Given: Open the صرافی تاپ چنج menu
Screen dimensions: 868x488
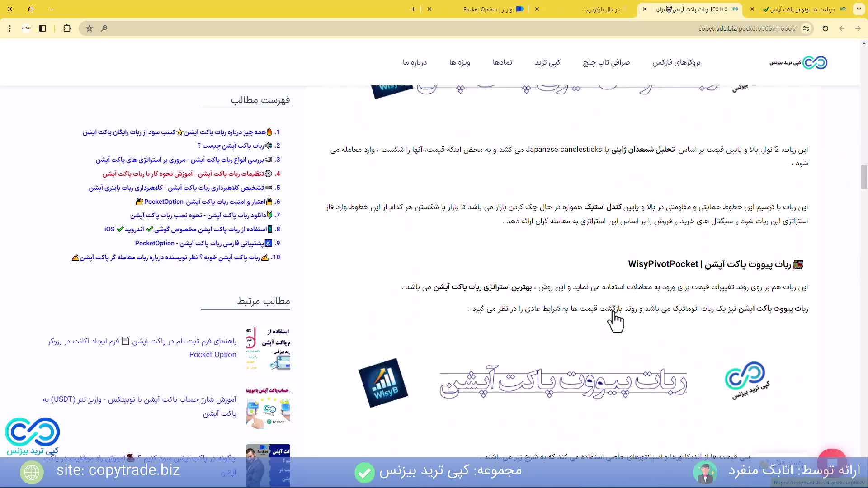Looking at the screenshot, I should click(606, 62).
